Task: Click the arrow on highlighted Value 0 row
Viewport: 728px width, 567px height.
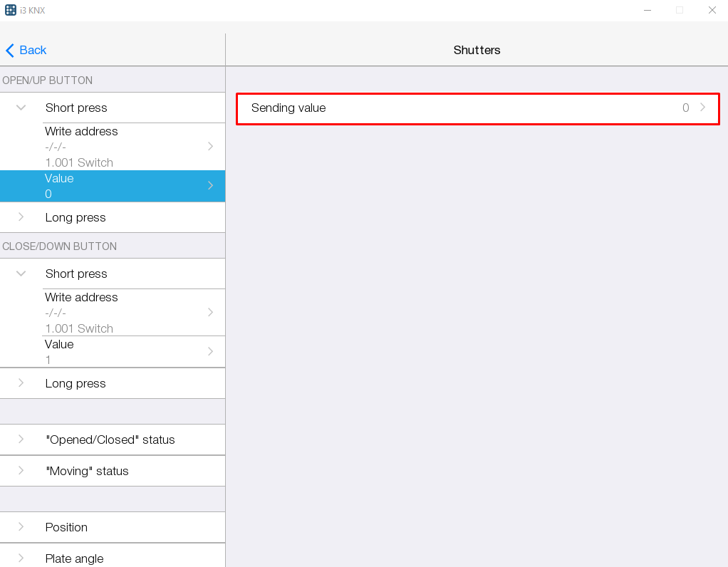Action: [x=210, y=185]
